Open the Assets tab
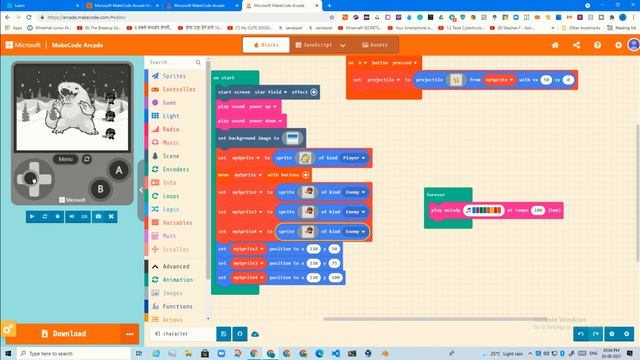Viewport: 640px width, 360px height. click(375, 45)
